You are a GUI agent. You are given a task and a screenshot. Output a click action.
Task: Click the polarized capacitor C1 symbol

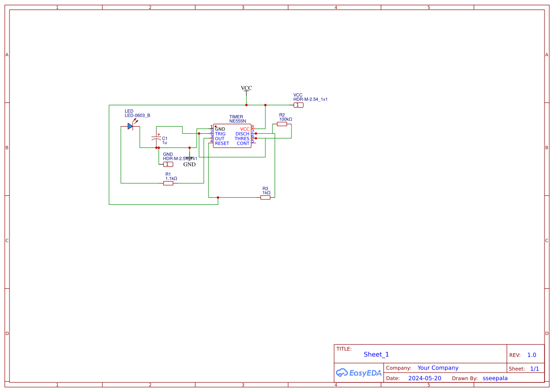156,138
